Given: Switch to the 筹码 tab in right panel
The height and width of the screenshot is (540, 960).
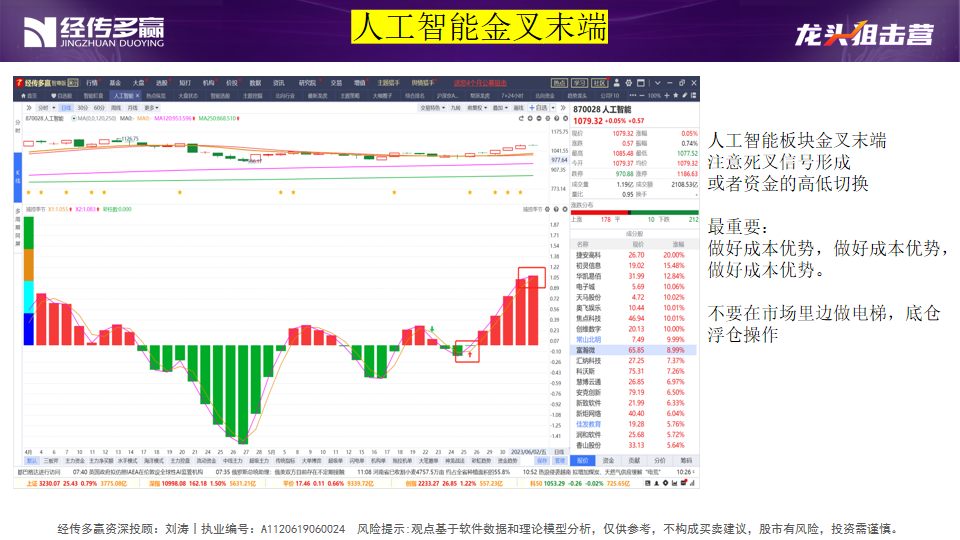Looking at the screenshot, I should point(686,460).
